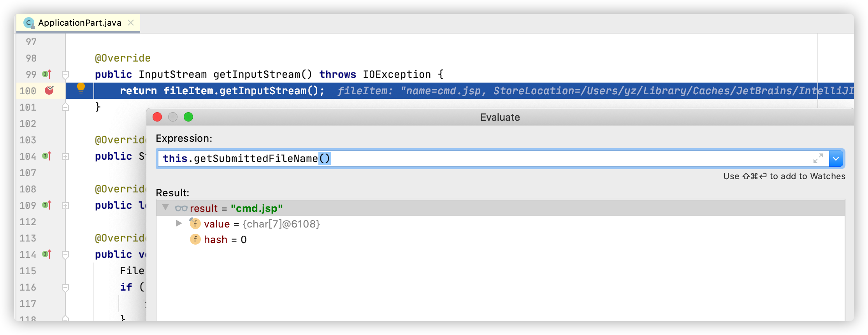The image size is (868, 335).
Task: Click the yellow intention lightbulb icon
Action: [x=81, y=88]
